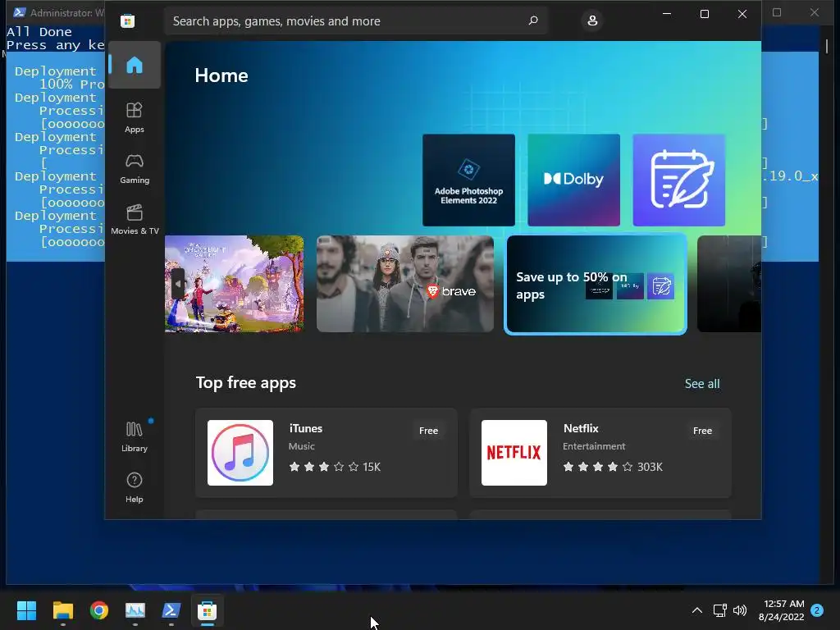Click the network status tray icon
840x630 pixels.
pyautogui.click(x=719, y=610)
